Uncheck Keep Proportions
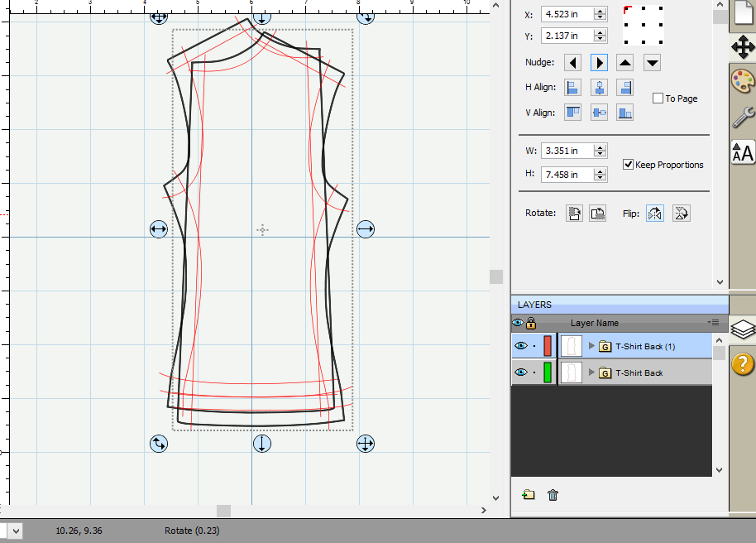This screenshot has height=543, width=756. (629, 165)
